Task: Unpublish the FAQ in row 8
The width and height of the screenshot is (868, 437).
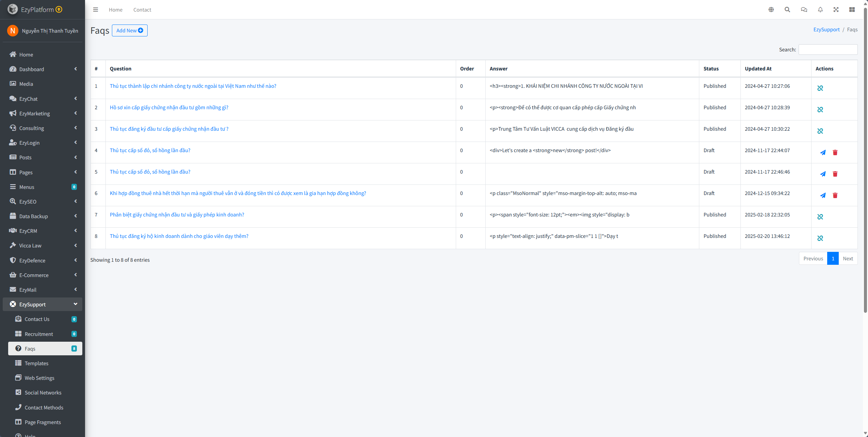Action: point(820,238)
